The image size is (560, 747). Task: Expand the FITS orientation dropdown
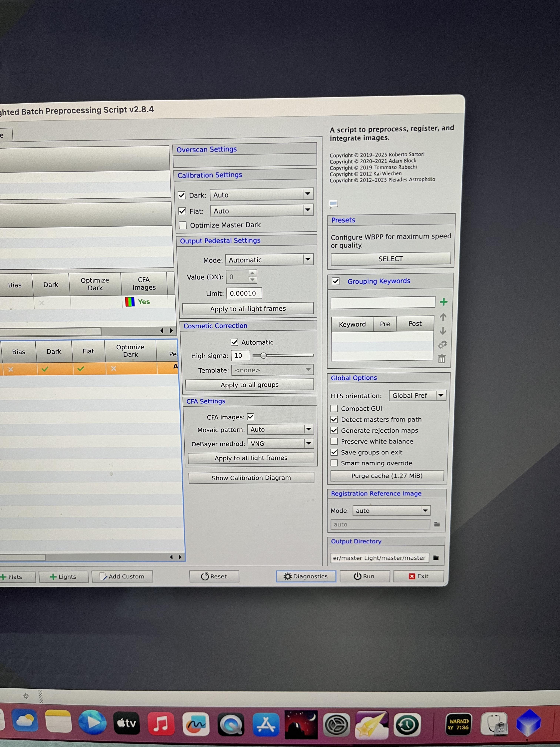[441, 395]
